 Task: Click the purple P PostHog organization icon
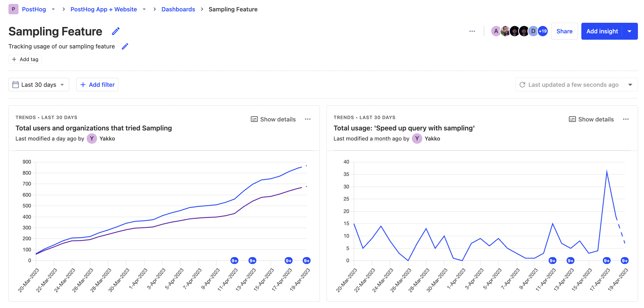pyautogui.click(x=13, y=9)
